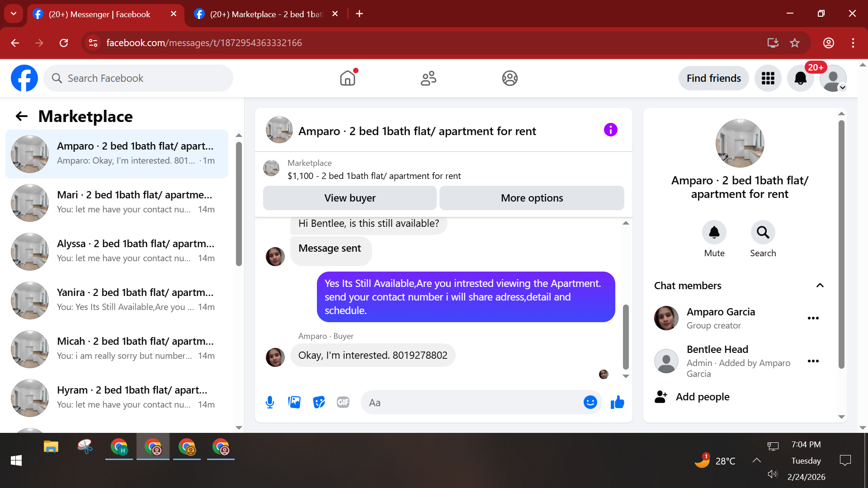Image resolution: width=868 pixels, height=488 pixels.
Task: Open Facebook menu grid icon
Action: (768, 78)
